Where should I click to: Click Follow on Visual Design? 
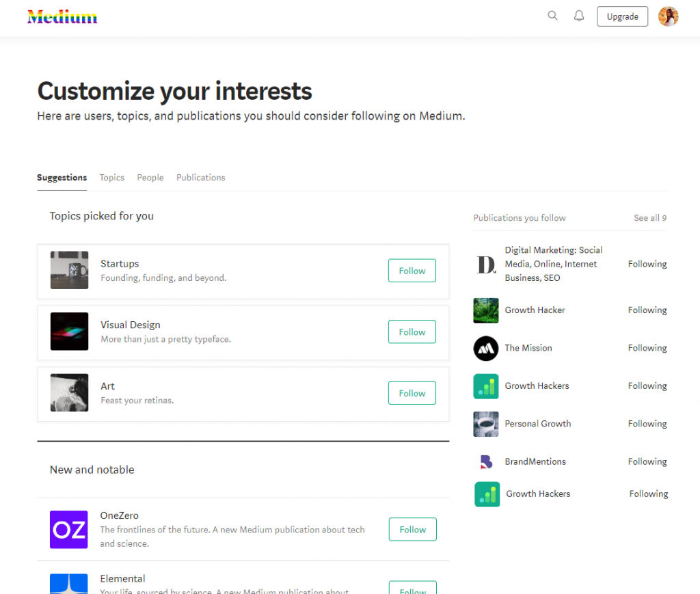(x=412, y=332)
